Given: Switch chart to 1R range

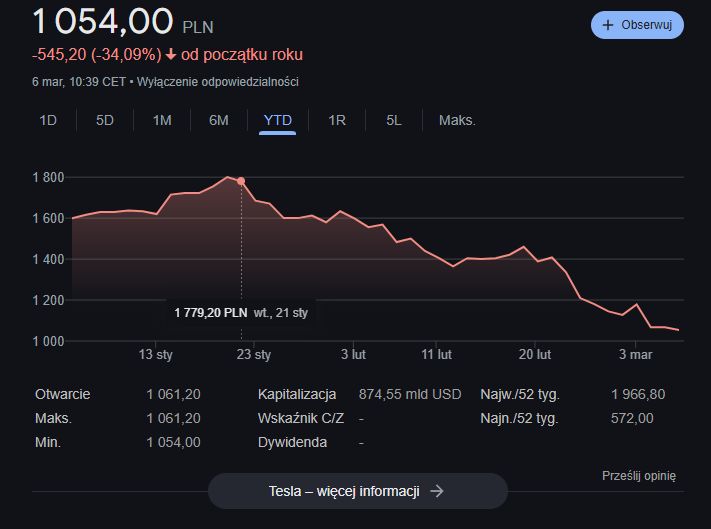Looking at the screenshot, I should (337, 121).
